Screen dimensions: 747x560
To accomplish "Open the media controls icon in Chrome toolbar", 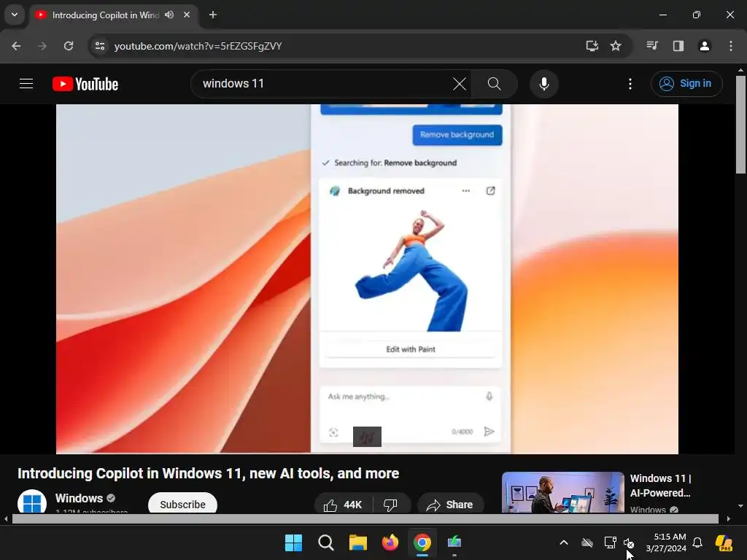I will 652,46.
